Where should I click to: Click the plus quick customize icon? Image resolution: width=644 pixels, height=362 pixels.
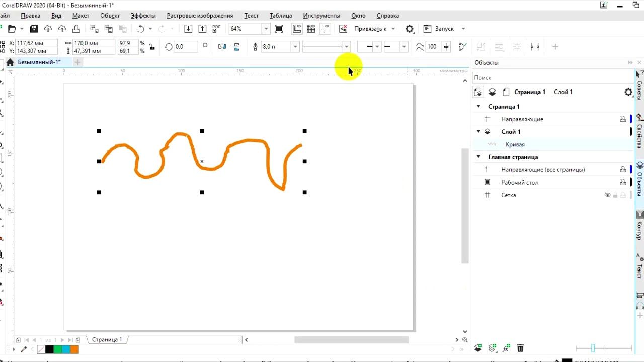point(555,47)
